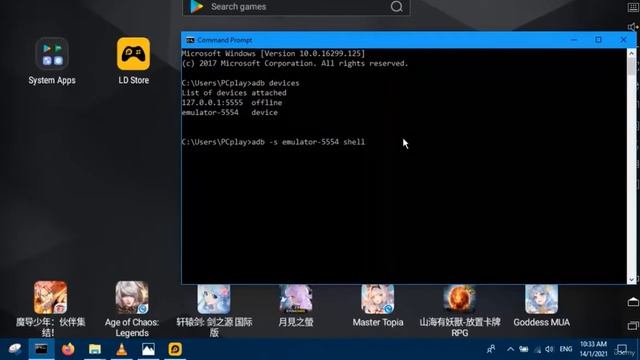Image resolution: width=640 pixels, height=360 pixels.
Task: Click the Google Play logo in search bar
Action: pos(197,7)
